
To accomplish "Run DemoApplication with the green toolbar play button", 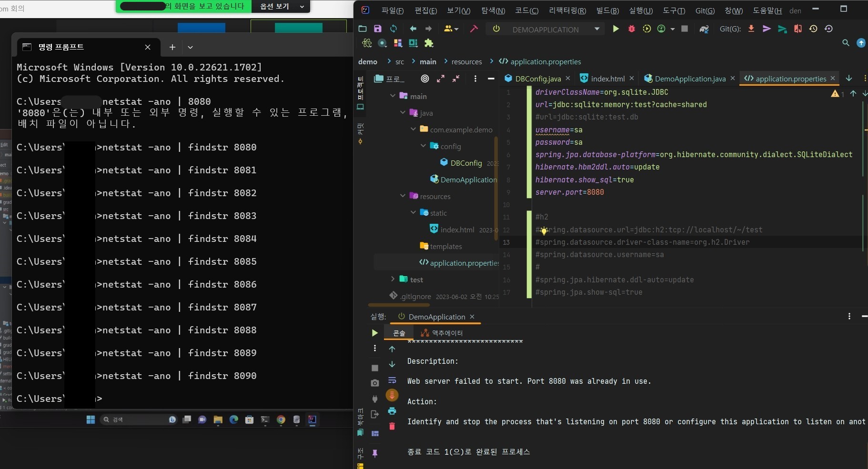I will pos(616,29).
